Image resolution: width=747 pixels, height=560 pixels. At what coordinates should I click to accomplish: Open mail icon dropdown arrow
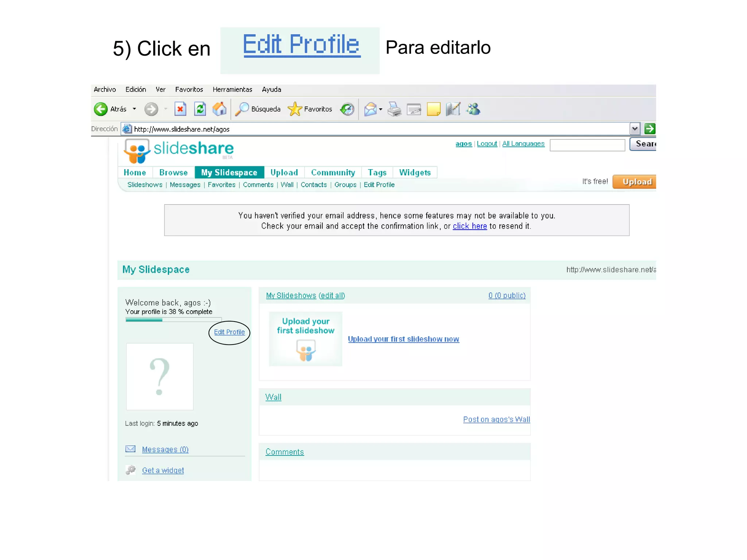(x=380, y=109)
